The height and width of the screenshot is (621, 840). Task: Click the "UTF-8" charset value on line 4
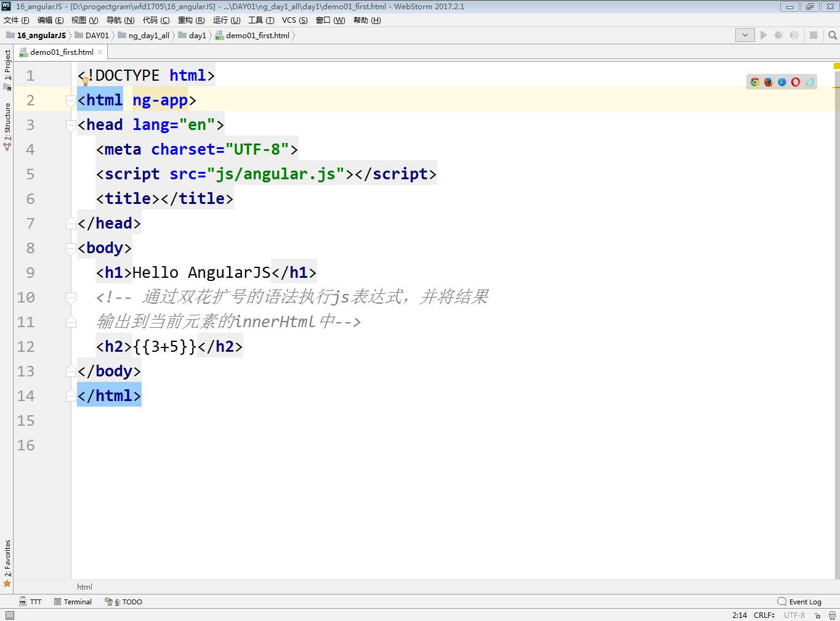pyautogui.click(x=257, y=150)
